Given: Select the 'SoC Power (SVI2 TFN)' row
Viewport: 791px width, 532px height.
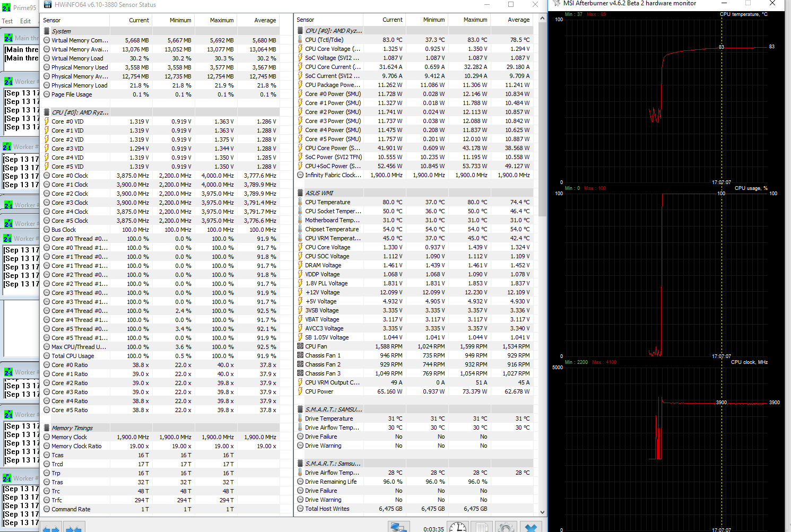Looking at the screenshot, I should (414, 157).
